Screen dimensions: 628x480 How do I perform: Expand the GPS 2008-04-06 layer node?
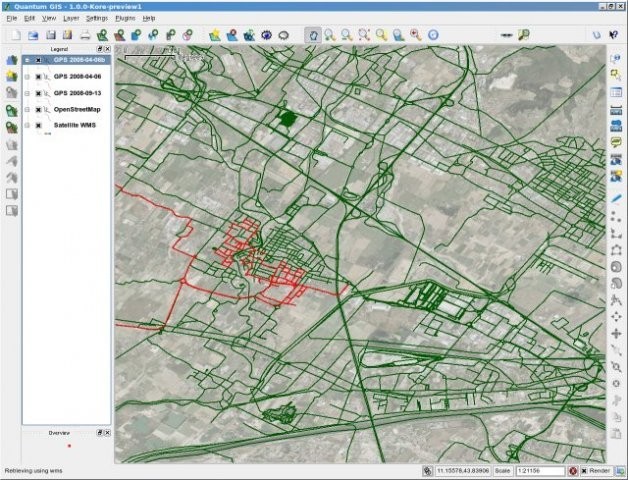(27, 77)
